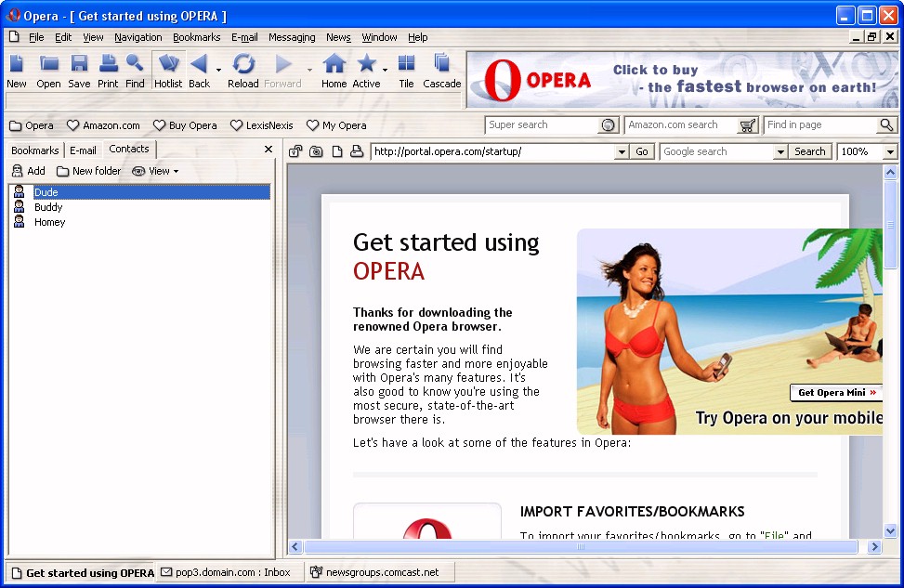The width and height of the screenshot is (904, 588).
Task: Open the 100% zoom dropdown
Action: 890,152
